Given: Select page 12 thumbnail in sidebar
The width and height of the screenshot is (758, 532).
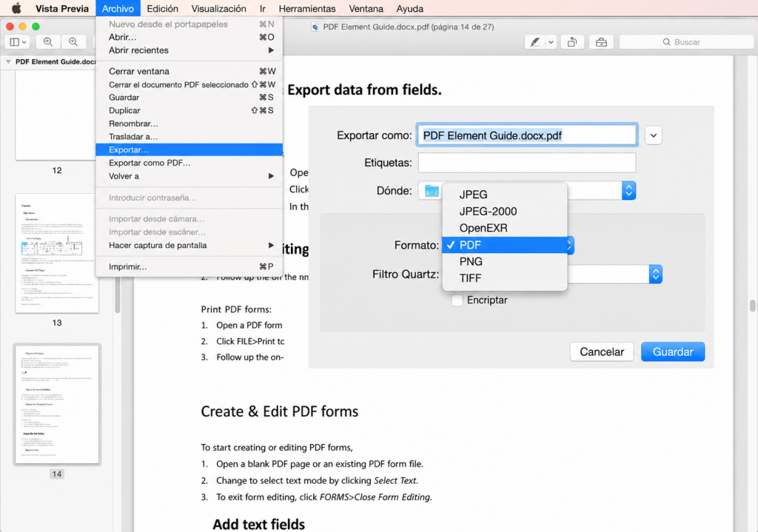Looking at the screenshot, I should pyautogui.click(x=56, y=115).
